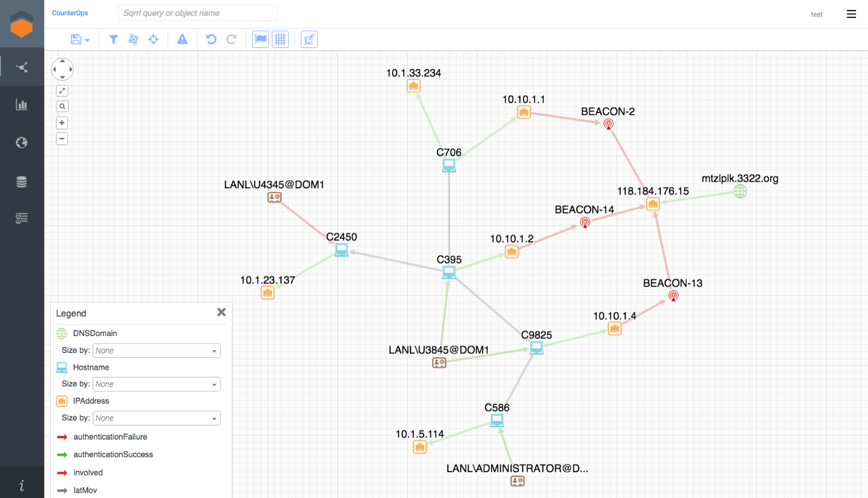Open the filter tool in toolbar

pos(113,39)
